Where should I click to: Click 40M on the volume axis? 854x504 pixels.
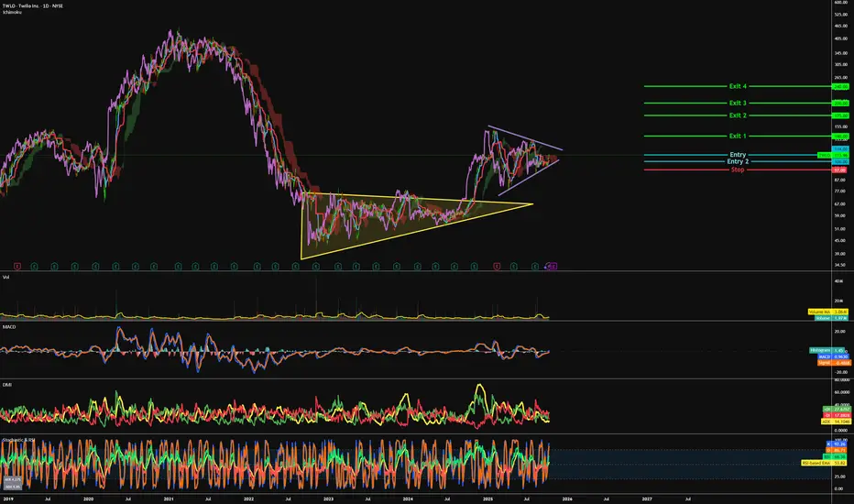pyautogui.click(x=838, y=281)
